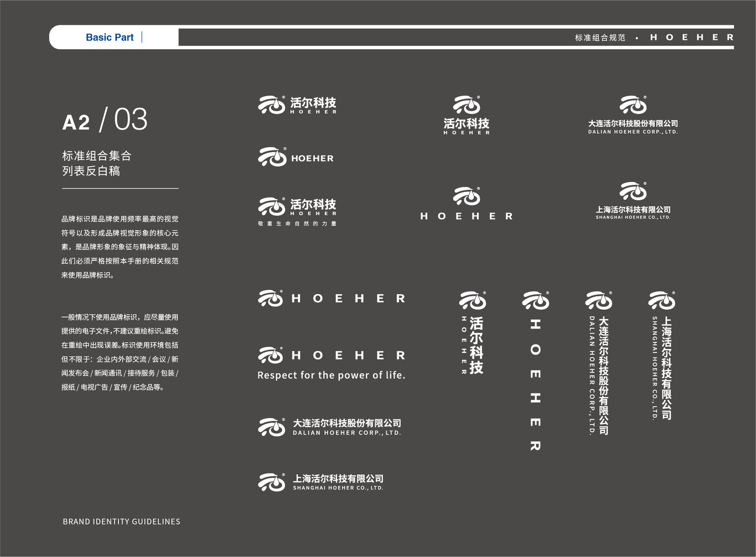
Task: Click the large vertical 活尔科技 characters
Action: click(476, 345)
